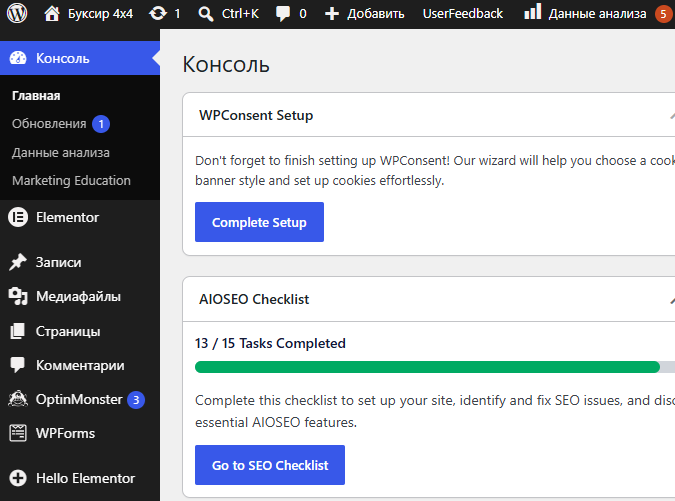675x501 pixels.
Task: Click Go to SEO Checklist button
Action: 270,465
